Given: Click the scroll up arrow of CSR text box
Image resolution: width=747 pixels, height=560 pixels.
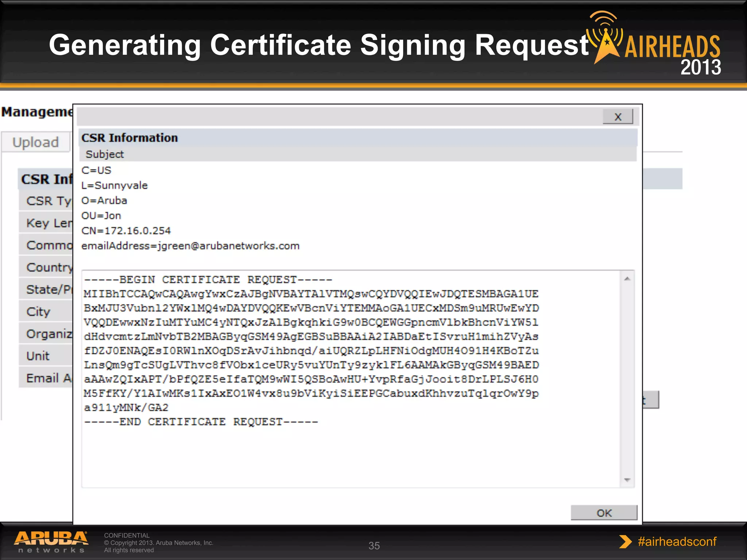Looking at the screenshot, I should click(627, 279).
